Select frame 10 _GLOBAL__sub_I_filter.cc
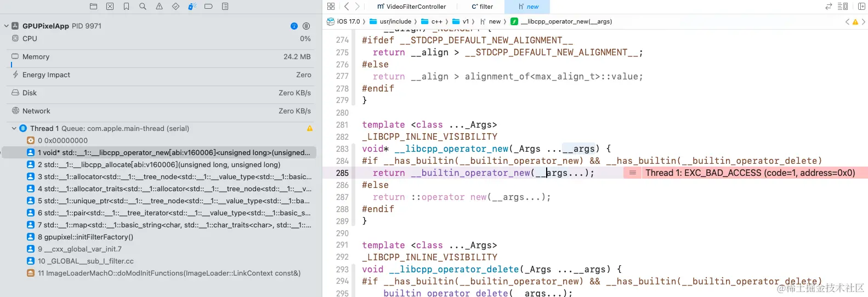 [161, 261]
